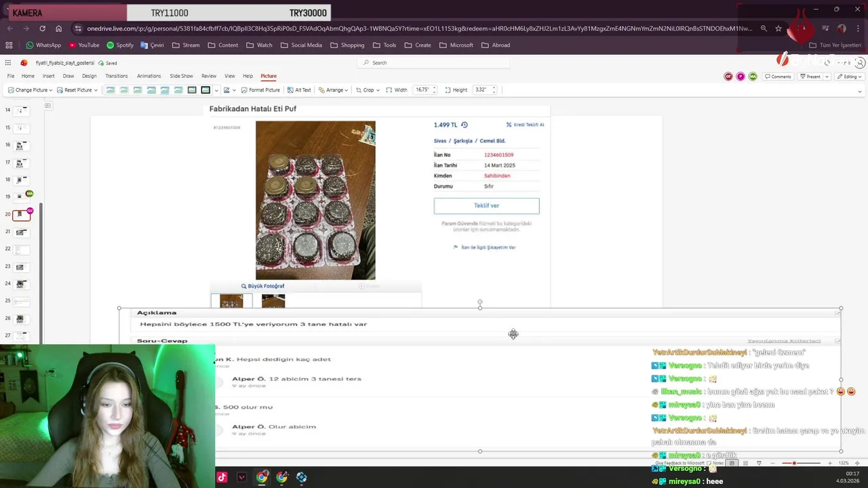
Task: Open the Shopping bookmarks folder
Action: click(347, 45)
